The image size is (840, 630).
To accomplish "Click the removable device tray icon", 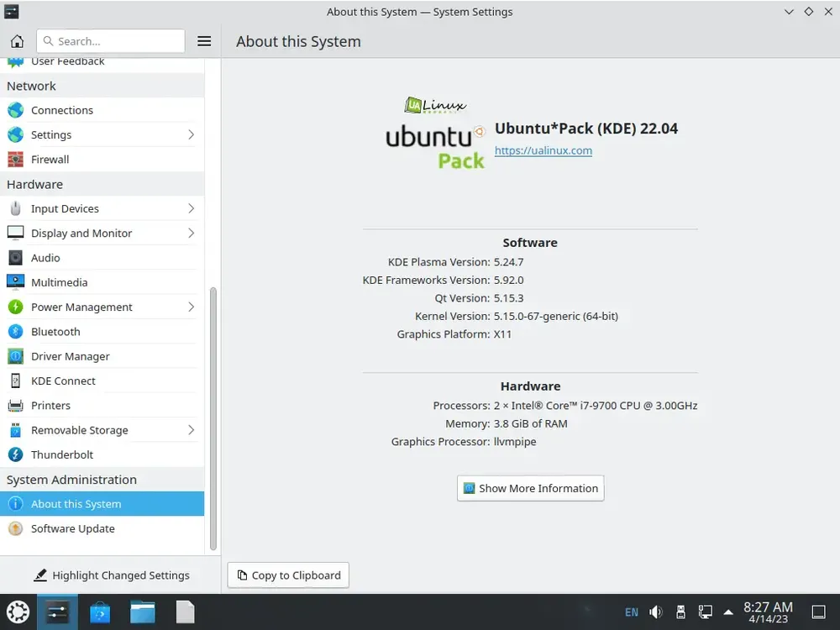I will point(680,612).
